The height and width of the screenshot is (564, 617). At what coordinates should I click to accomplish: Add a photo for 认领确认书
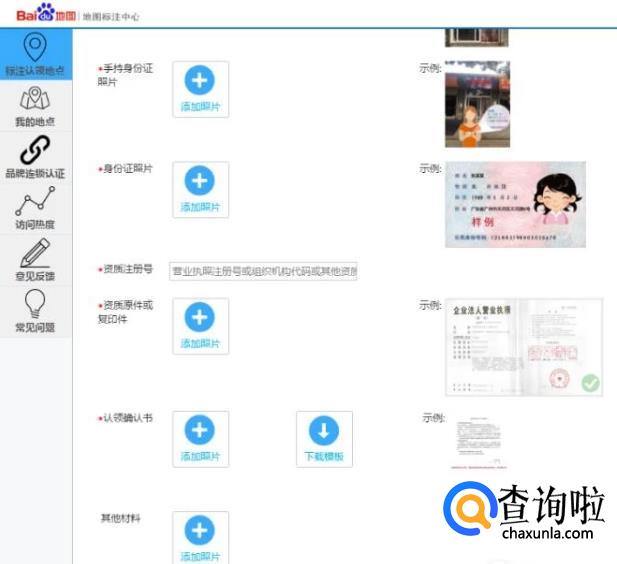pyautogui.click(x=200, y=438)
